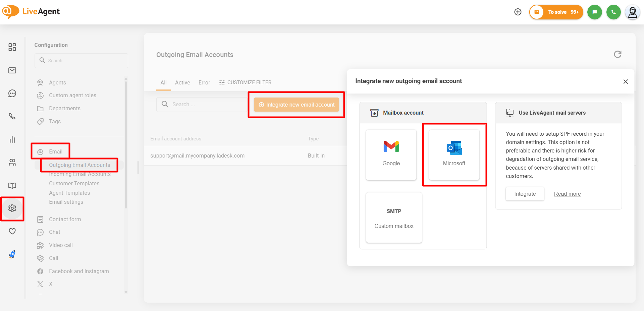Click the refresh icon for email accounts
Image resolution: width=644 pixels, height=311 pixels.
coord(618,54)
